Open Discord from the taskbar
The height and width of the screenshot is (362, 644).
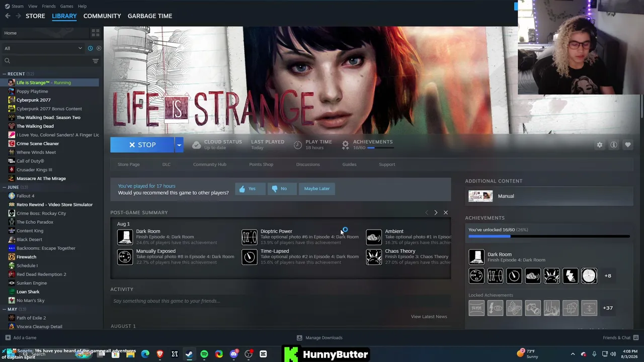(233, 354)
